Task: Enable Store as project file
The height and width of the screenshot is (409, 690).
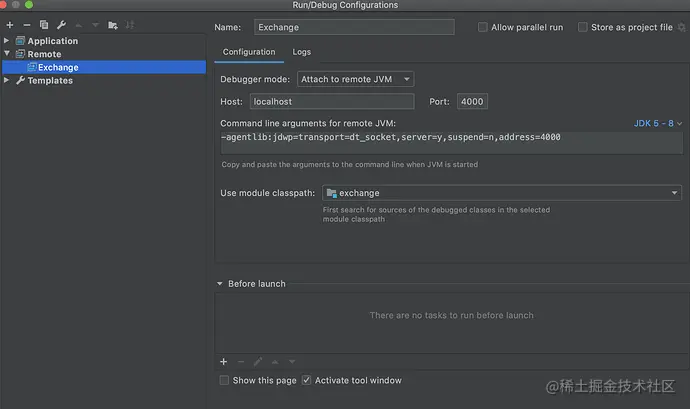Action: (583, 27)
